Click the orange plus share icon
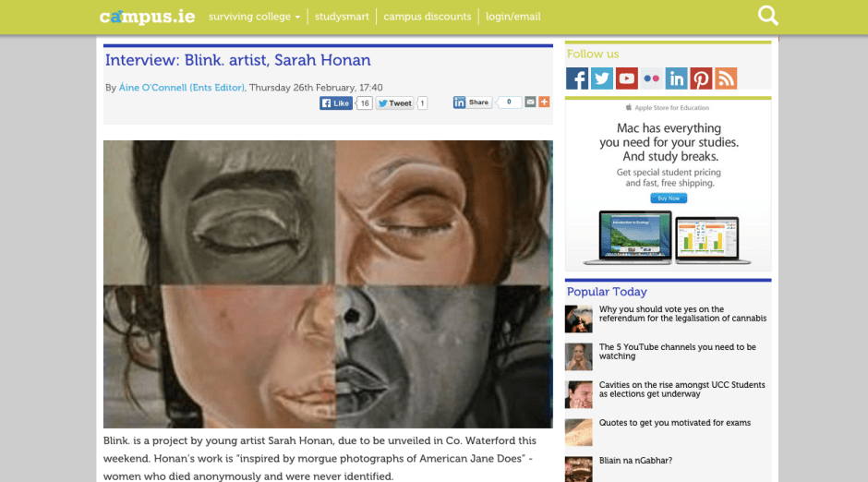Viewport: 868px width, 482px height. 544,102
